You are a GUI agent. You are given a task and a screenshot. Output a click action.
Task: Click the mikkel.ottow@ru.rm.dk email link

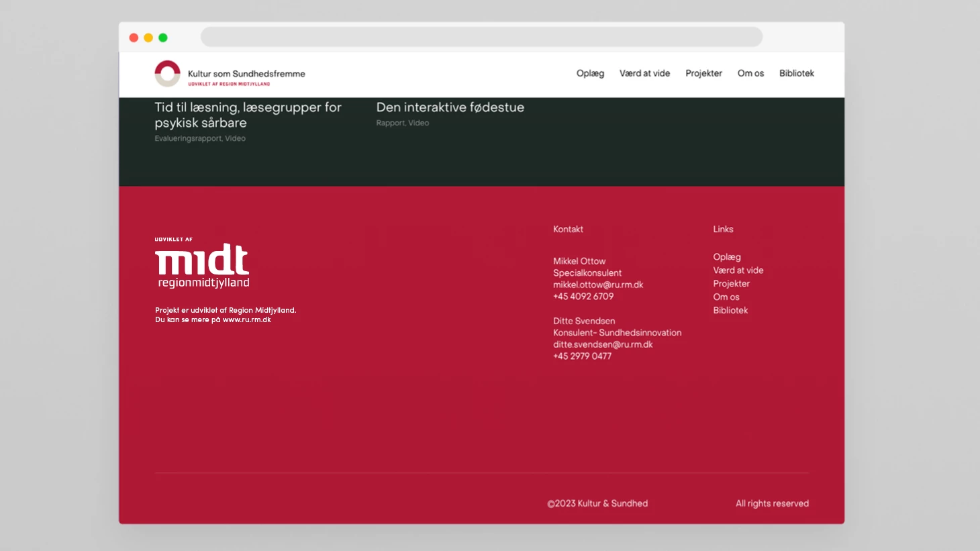(x=598, y=285)
